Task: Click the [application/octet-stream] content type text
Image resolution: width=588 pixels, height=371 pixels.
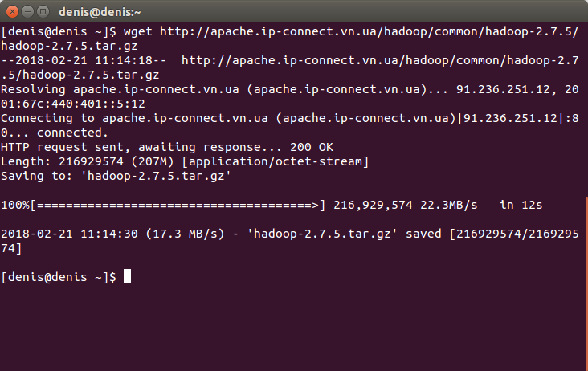Action: click(x=276, y=161)
